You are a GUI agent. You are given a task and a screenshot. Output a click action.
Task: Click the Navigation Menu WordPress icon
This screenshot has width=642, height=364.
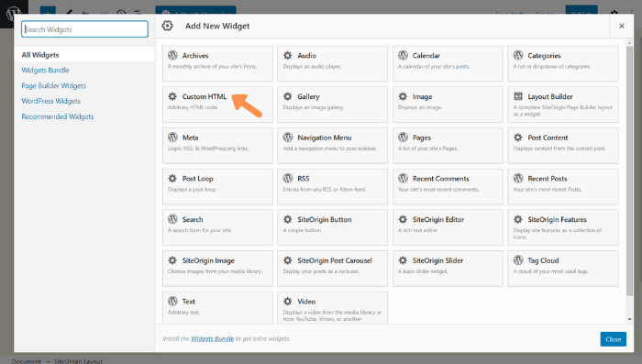click(x=288, y=138)
